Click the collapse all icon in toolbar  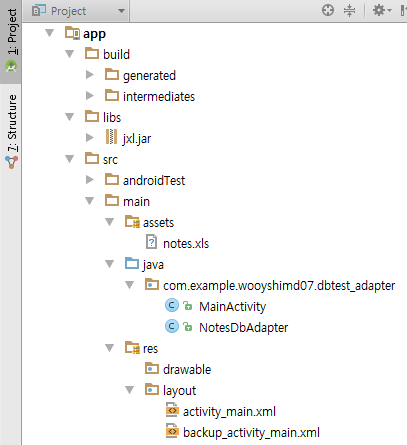349,10
